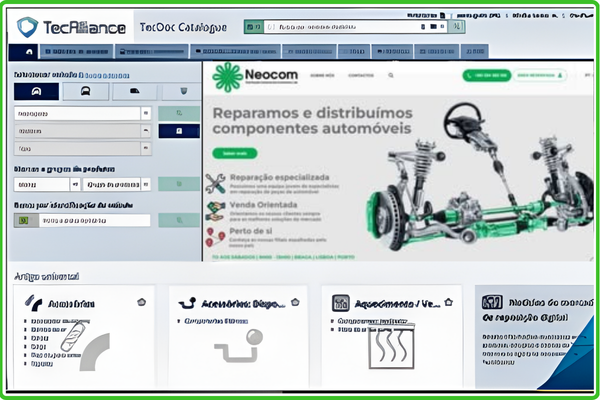This screenshot has width=600, height=400.
Task: Click towbar icon on Acessórios card
Action: pos(188,304)
